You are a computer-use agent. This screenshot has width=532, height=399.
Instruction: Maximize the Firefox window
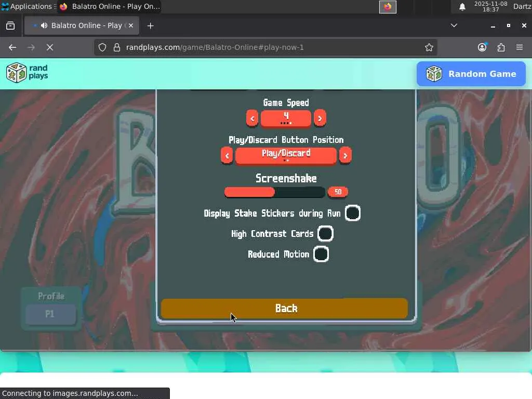click(508, 26)
